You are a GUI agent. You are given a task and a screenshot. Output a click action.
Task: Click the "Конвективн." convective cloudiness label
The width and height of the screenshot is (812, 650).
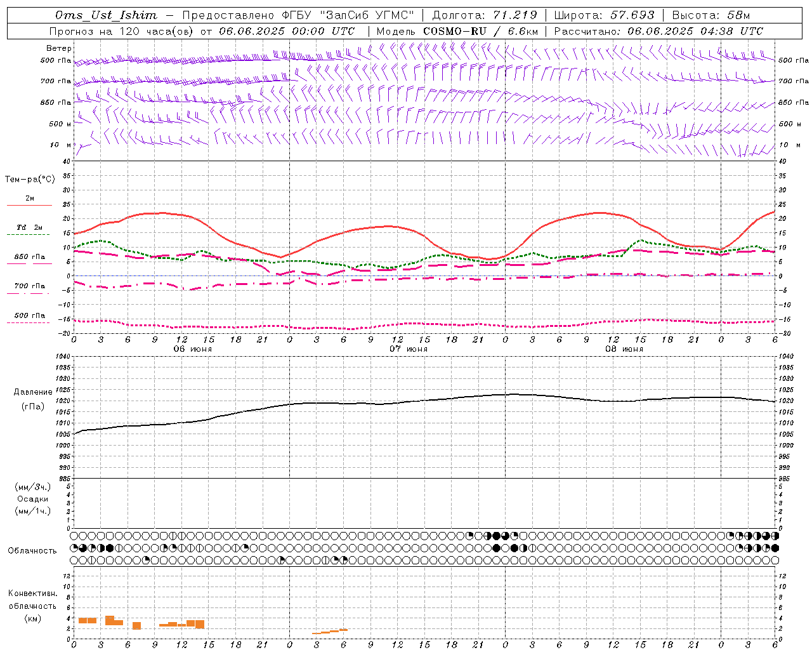pos(32,594)
